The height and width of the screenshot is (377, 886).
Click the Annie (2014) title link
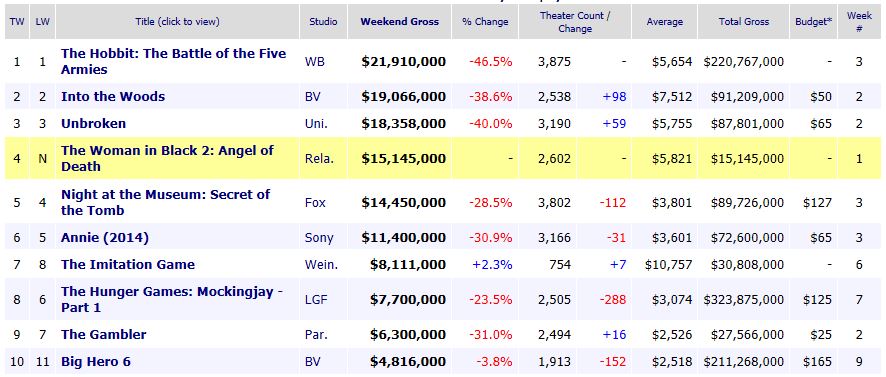(105, 238)
